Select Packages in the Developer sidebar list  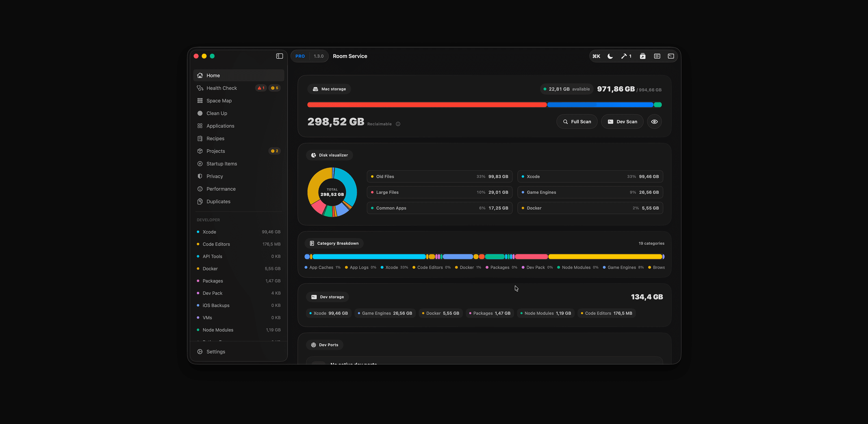[238, 281]
